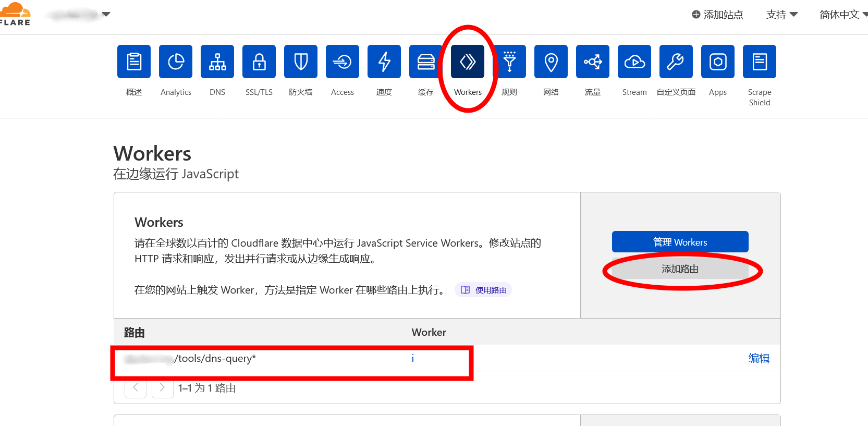
Task: Click the 添加路由 button
Action: [680, 269]
